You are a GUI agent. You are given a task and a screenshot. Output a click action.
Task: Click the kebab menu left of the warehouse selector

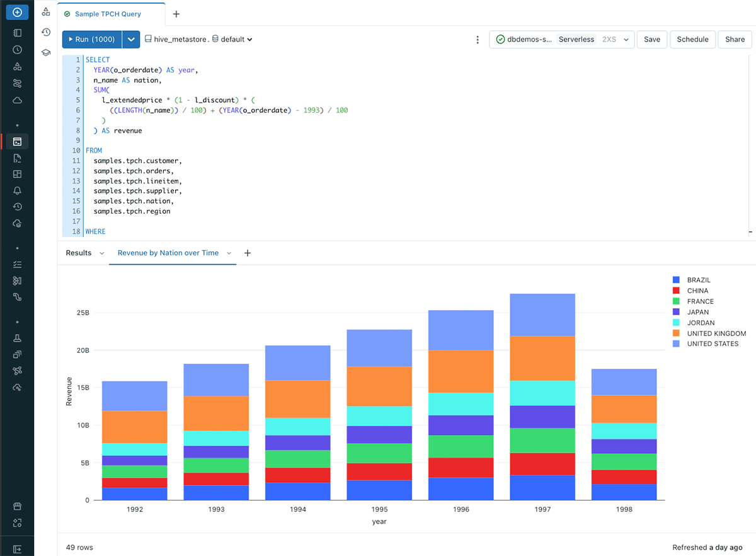[x=478, y=39]
